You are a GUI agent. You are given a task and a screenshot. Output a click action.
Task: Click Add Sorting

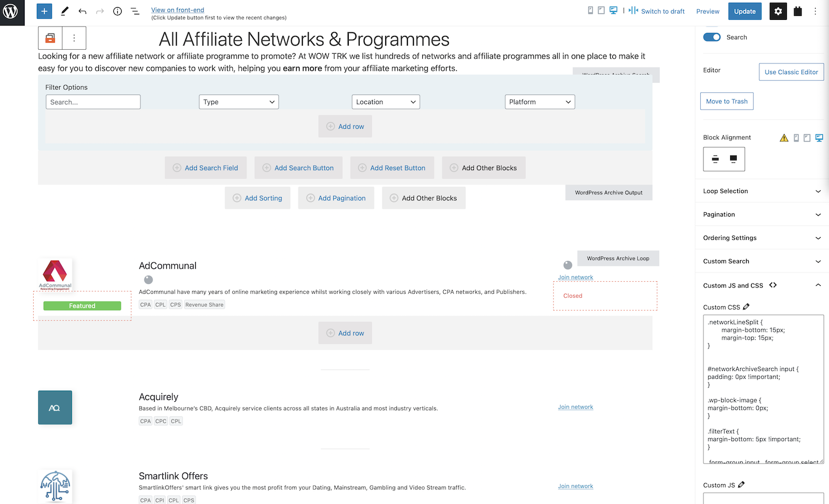click(x=258, y=198)
